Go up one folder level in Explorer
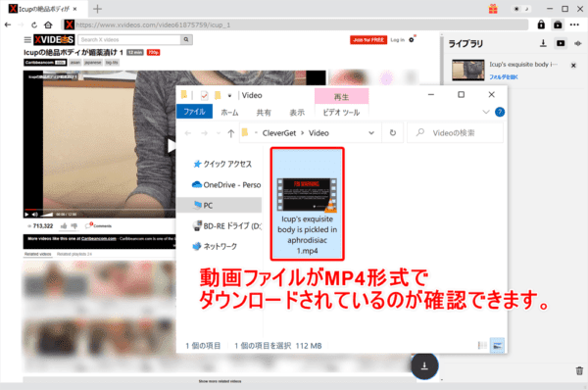Screen dimensions: 588x390 [231, 133]
